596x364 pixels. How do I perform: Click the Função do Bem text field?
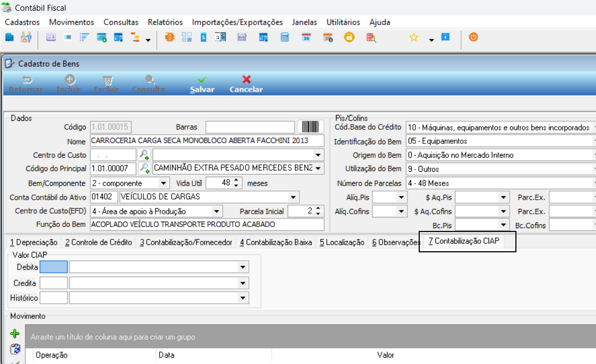[207, 224]
